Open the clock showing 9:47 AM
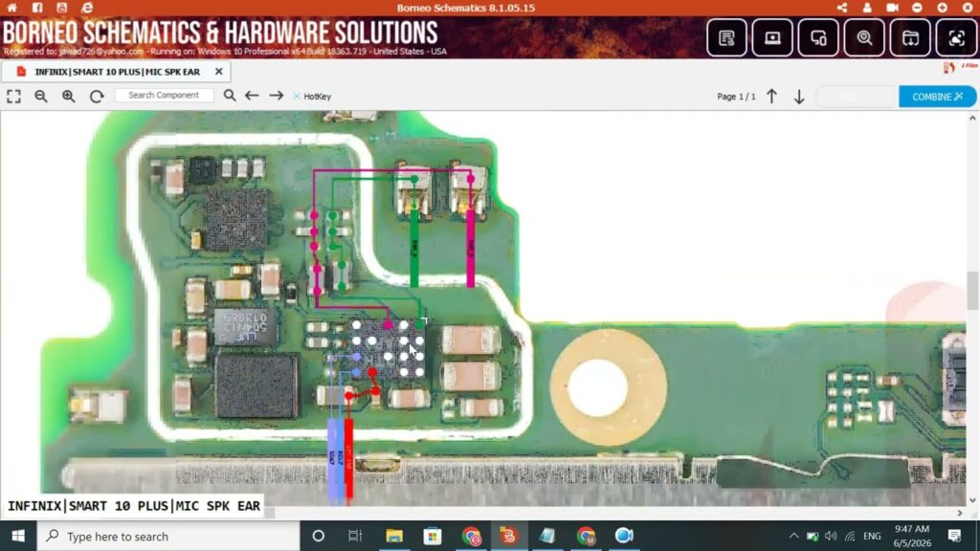The height and width of the screenshot is (551, 980). [x=912, y=536]
